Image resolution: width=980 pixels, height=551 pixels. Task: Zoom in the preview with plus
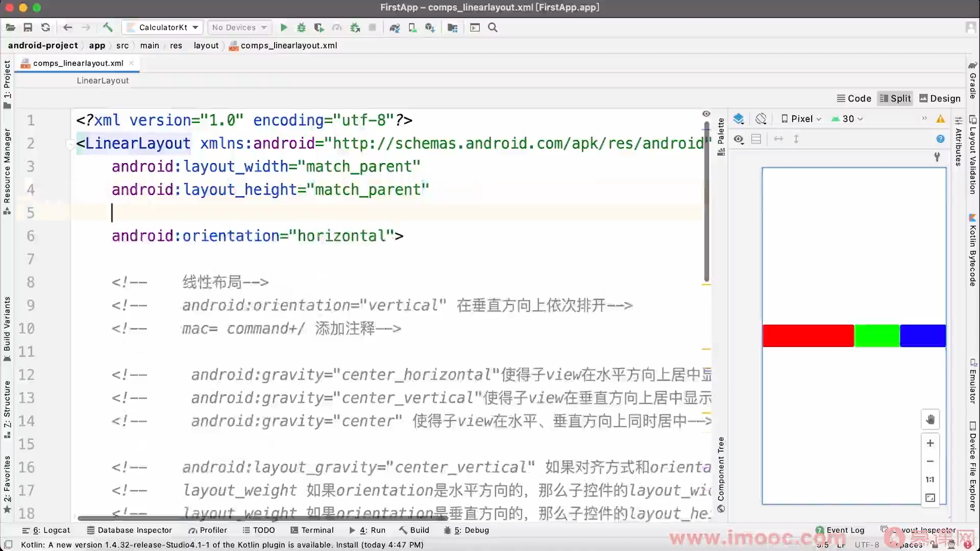(930, 443)
